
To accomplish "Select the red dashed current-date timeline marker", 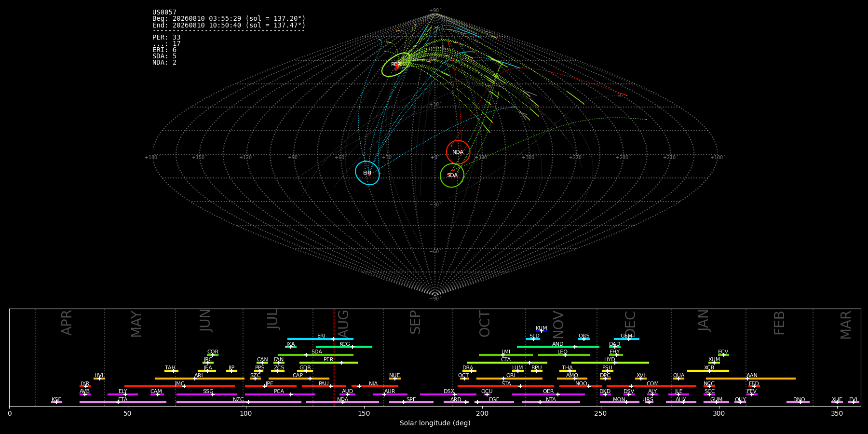I will tap(334, 357).
